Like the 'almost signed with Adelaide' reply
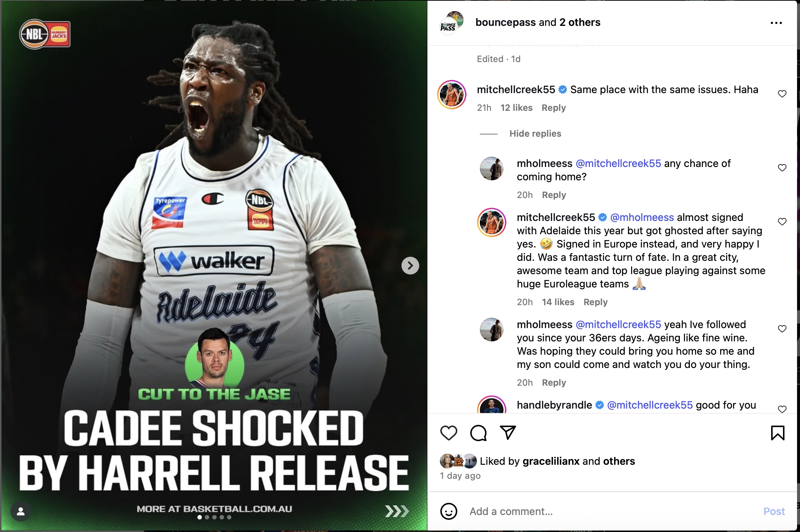The height and width of the screenshot is (532, 800). click(782, 222)
